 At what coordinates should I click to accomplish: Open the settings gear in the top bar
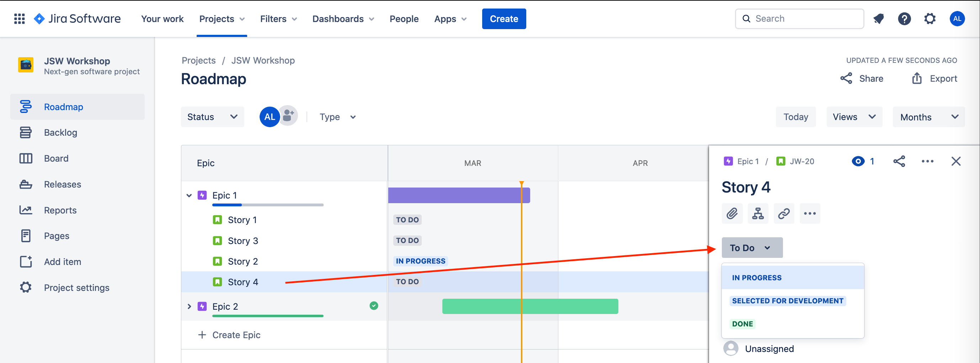tap(930, 18)
